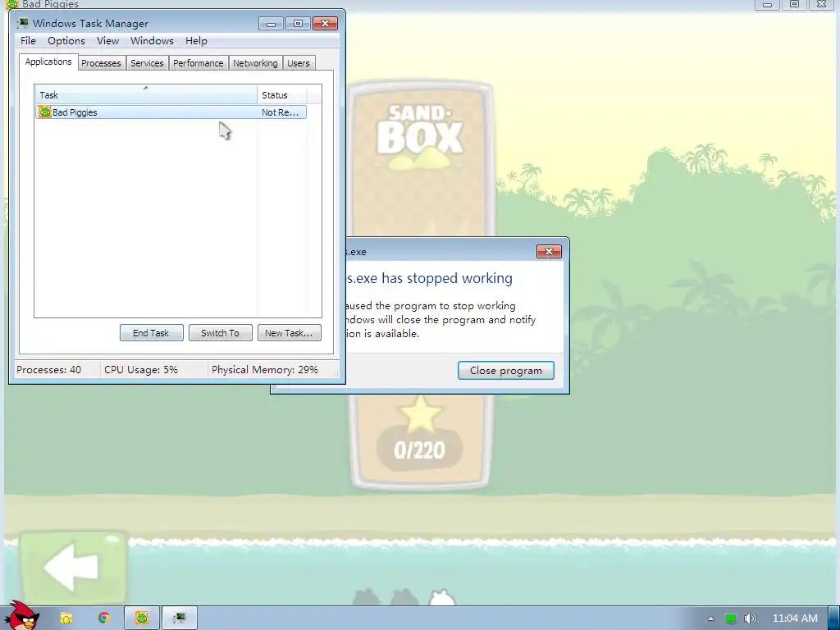This screenshot has height=630, width=840.
Task: Switch to the Networking tab
Action: pyautogui.click(x=256, y=63)
